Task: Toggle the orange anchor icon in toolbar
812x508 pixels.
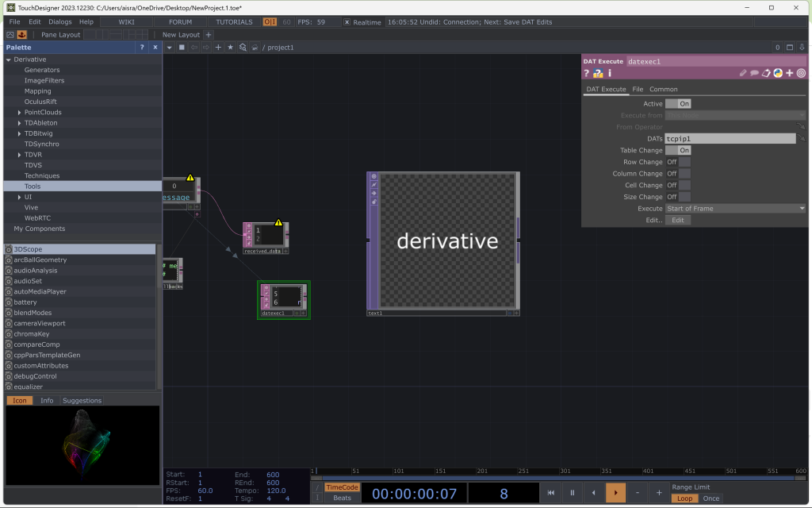Action: (21, 35)
